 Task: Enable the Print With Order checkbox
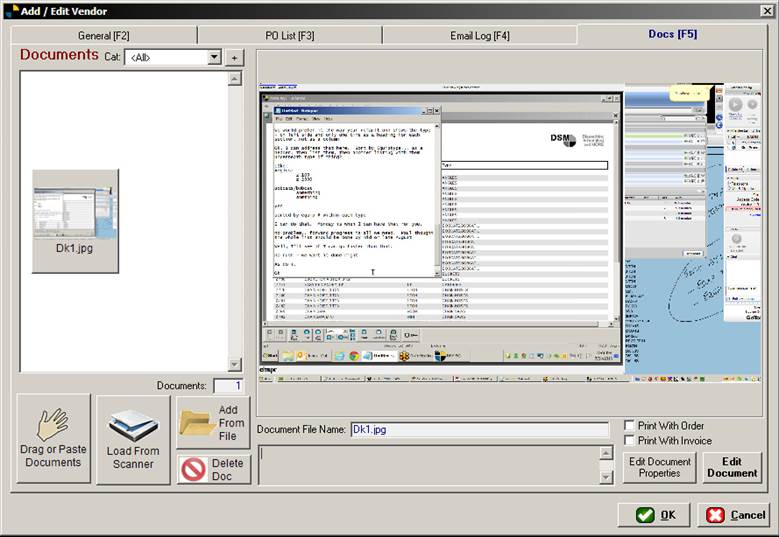pyautogui.click(x=629, y=426)
